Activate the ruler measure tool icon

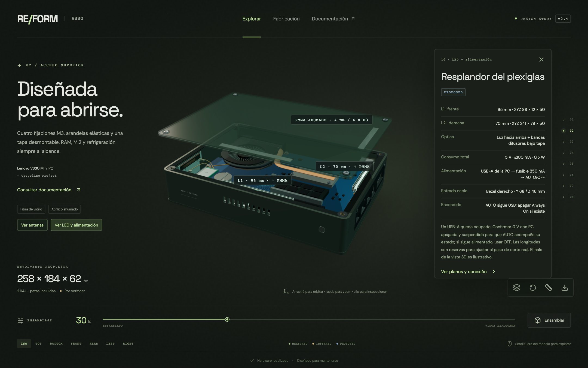click(x=549, y=288)
